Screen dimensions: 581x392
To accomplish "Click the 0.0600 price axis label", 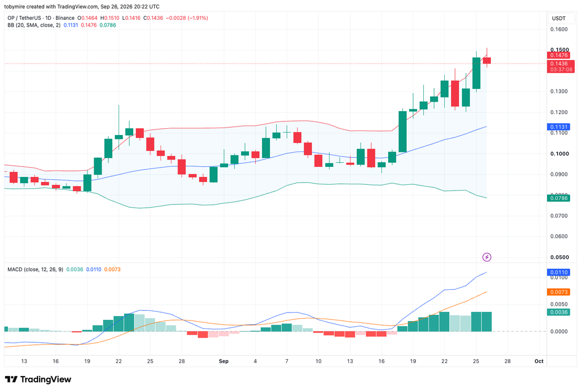I will 559,237.
